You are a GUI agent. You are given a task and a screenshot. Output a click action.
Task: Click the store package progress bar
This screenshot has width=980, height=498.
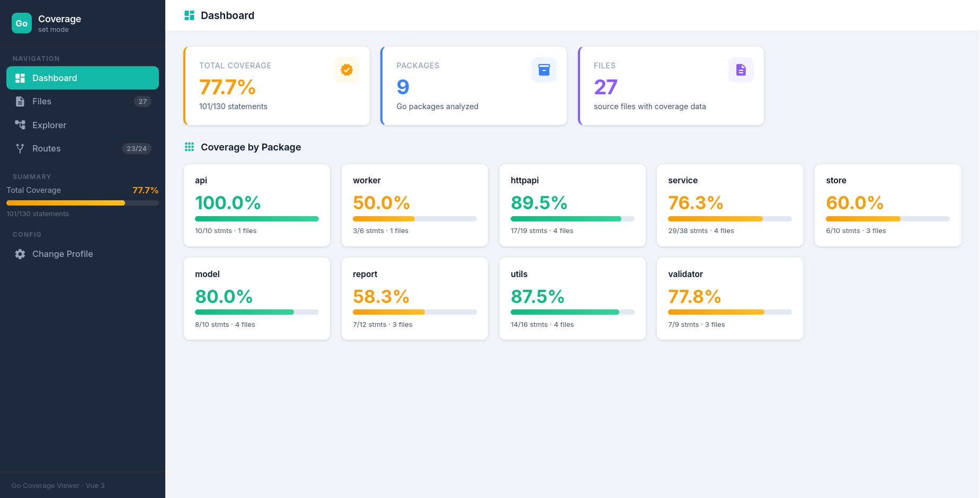click(887, 219)
